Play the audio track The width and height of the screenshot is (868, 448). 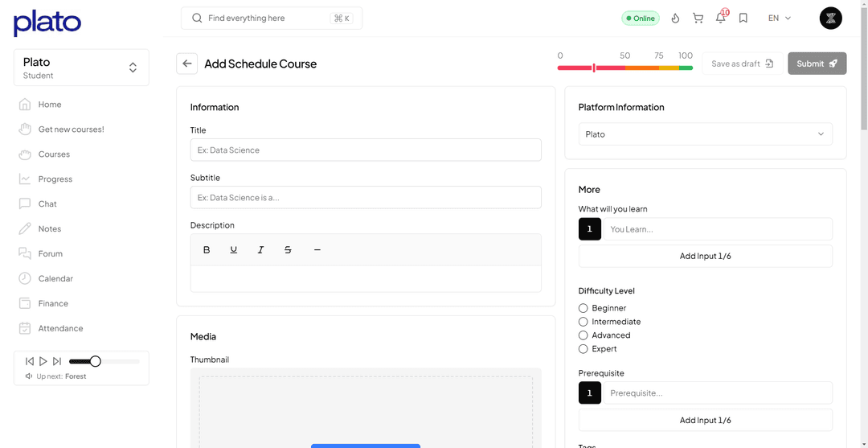tap(43, 362)
